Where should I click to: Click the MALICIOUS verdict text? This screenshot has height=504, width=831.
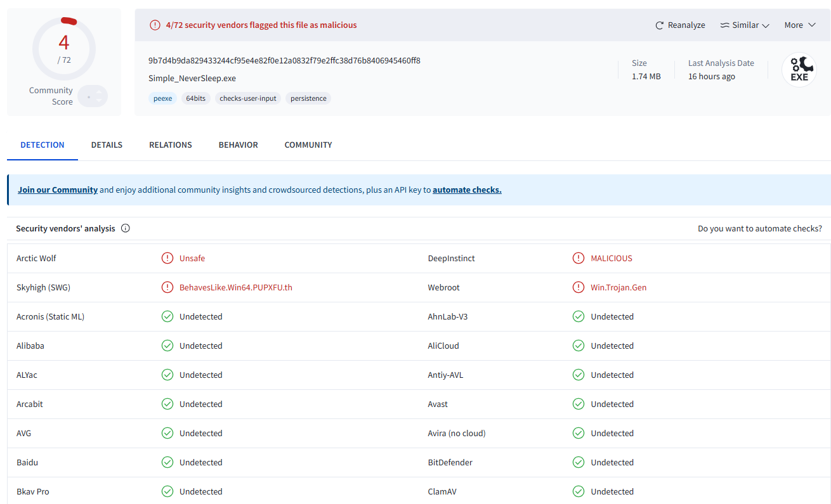click(612, 258)
